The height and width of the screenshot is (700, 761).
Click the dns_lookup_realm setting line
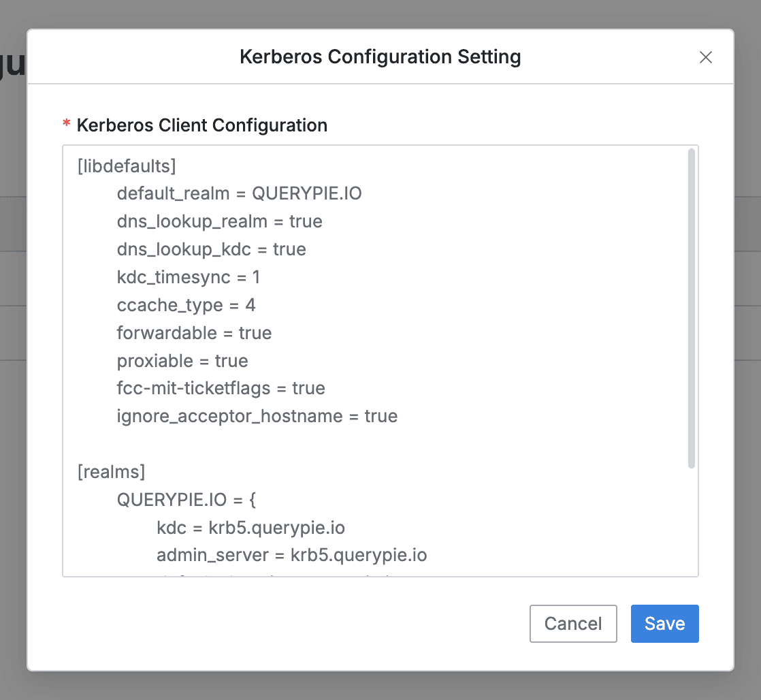(219, 221)
